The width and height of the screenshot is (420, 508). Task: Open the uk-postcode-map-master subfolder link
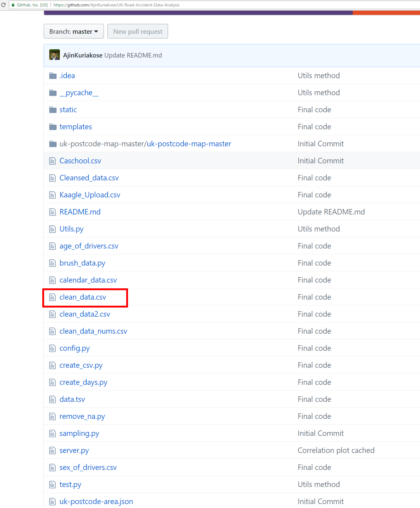point(189,144)
